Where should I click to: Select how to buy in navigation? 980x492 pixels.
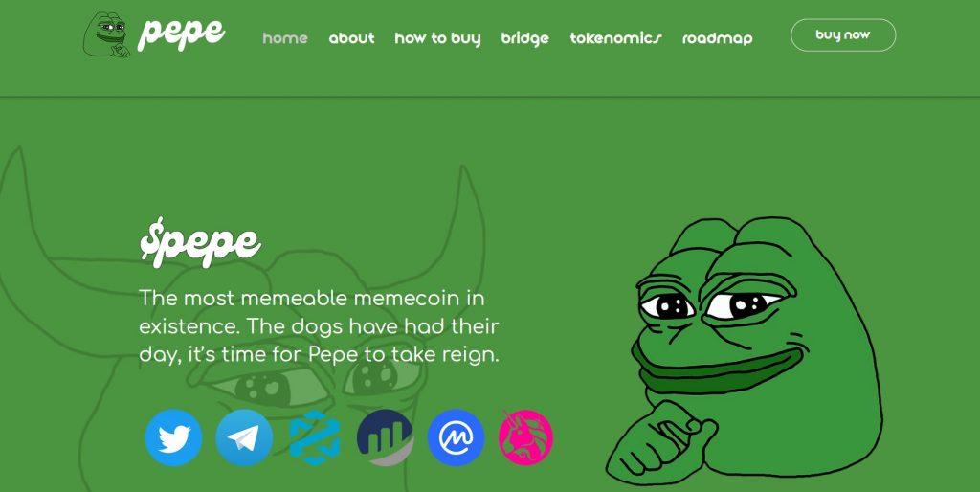coord(437,38)
